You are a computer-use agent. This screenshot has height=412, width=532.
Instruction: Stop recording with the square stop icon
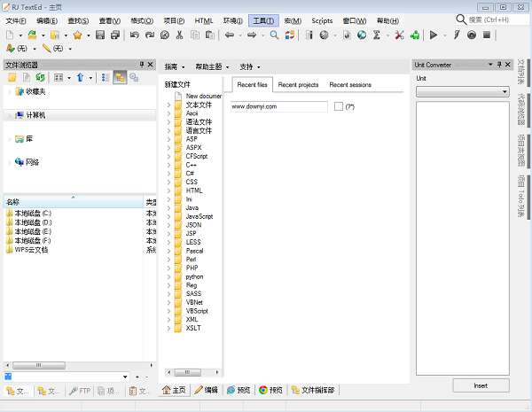pos(487,35)
